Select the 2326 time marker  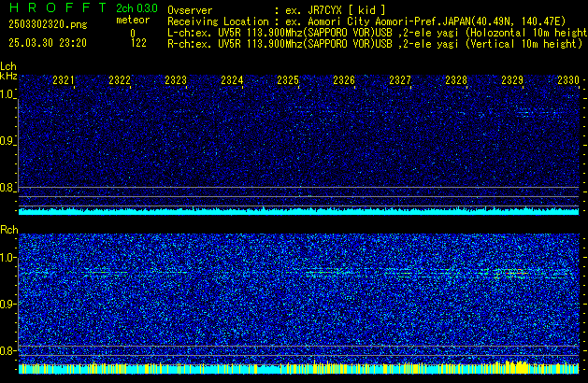point(344,80)
